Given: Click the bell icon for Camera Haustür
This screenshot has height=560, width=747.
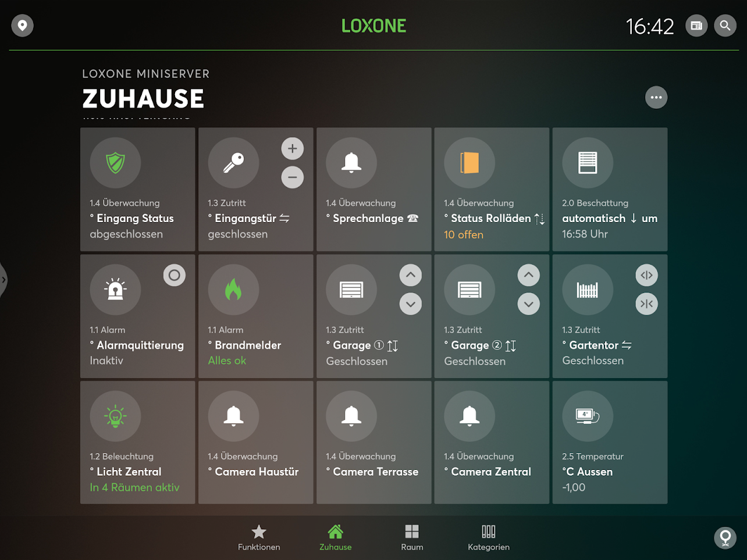Looking at the screenshot, I should point(233,416).
